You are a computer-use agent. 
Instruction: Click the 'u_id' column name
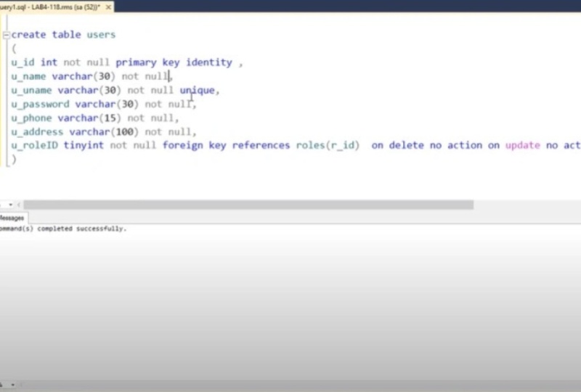click(x=23, y=62)
